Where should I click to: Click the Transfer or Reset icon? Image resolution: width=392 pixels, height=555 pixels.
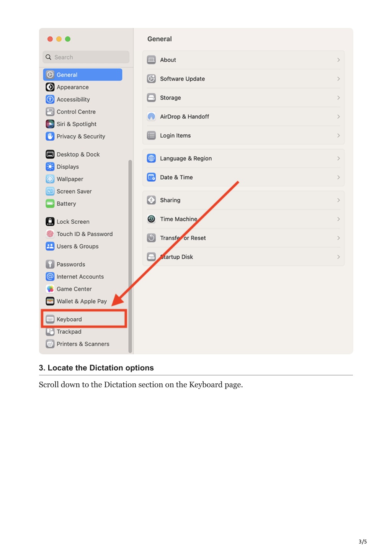coord(152,238)
